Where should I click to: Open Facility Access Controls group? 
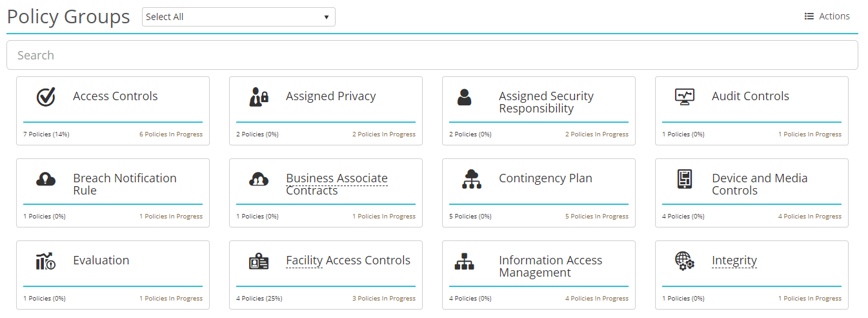[326, 275]
